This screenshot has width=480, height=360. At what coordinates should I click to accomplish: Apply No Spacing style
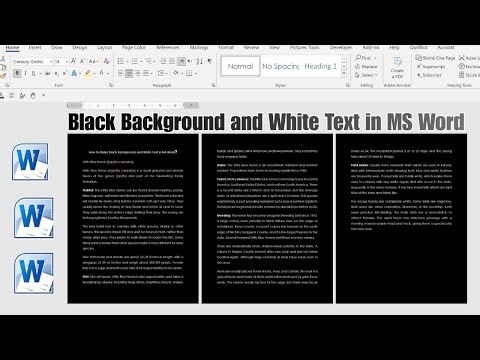point(280,66)
